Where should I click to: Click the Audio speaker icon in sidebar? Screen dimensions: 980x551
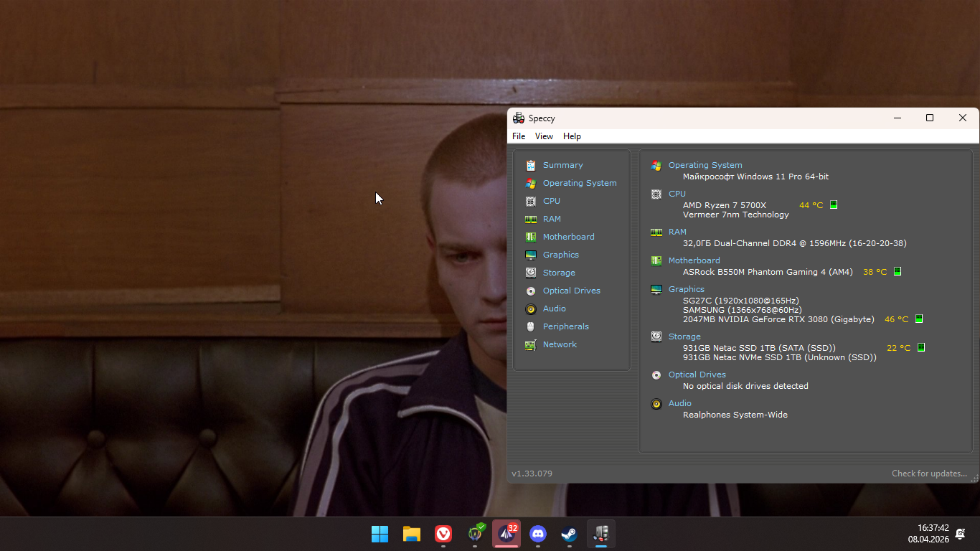[530, 309]
